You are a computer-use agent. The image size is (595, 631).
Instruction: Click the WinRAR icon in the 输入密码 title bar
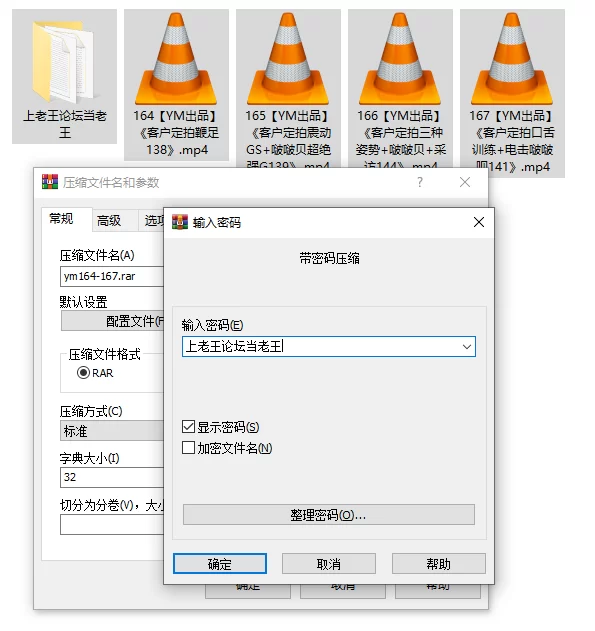[x=180, y=222]
